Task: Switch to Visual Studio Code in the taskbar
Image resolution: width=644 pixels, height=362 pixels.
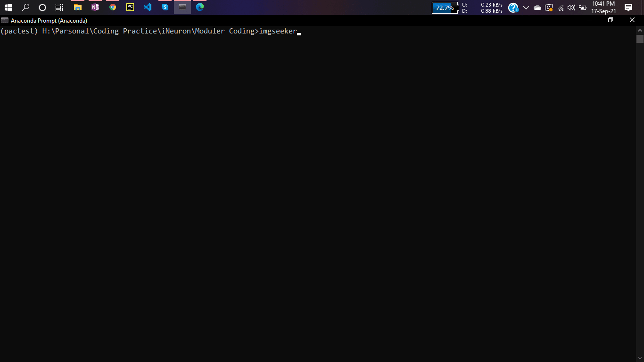Action: pyautogui.click(x=148, y=8)
